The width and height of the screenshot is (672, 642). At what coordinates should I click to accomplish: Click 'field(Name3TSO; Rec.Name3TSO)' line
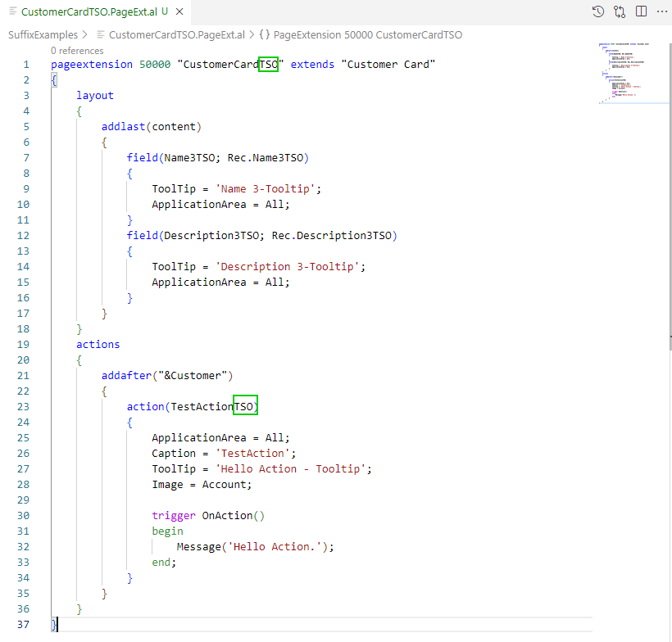tap(218, 158)
